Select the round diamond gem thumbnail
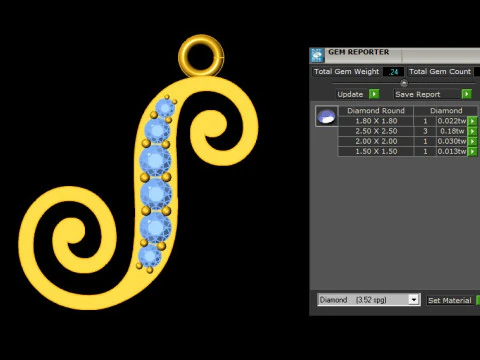This screenshot has width=480, height=360. (x=327, y=116)
